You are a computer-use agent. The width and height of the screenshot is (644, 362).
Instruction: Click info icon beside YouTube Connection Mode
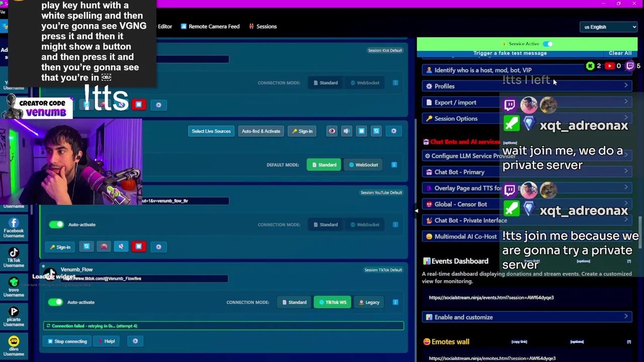(395, 225)
